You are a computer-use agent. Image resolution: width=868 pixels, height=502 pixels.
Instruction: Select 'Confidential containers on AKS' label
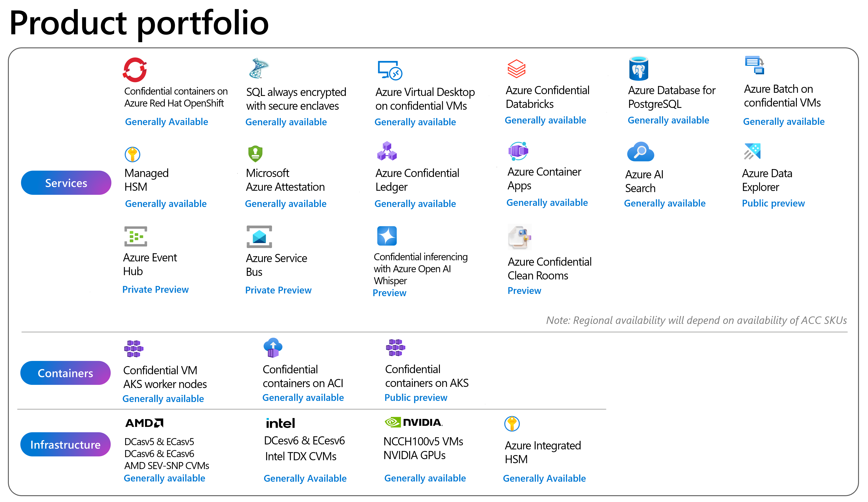coord(427,376)
